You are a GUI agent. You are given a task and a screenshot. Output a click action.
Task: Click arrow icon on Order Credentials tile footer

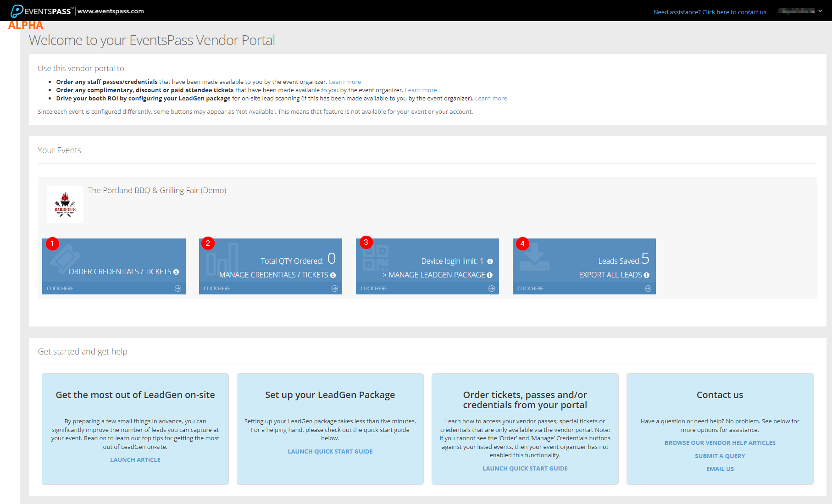click(178, 288)
